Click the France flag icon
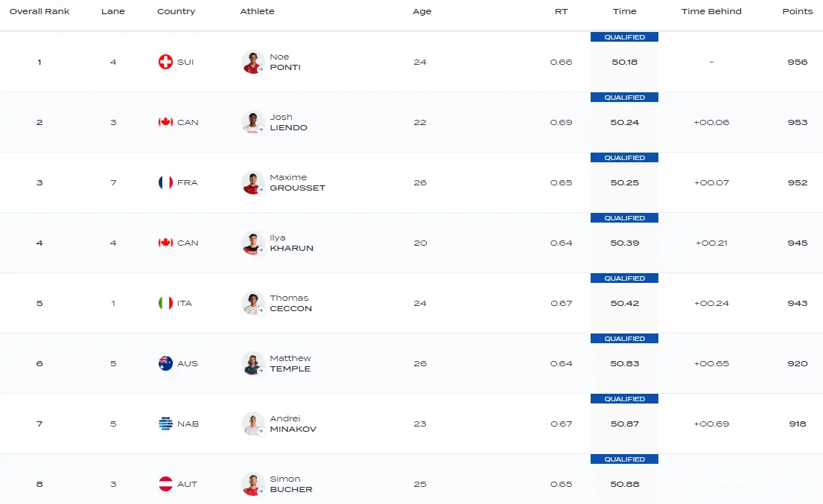 pyautogui.click(x=165, y=182)
